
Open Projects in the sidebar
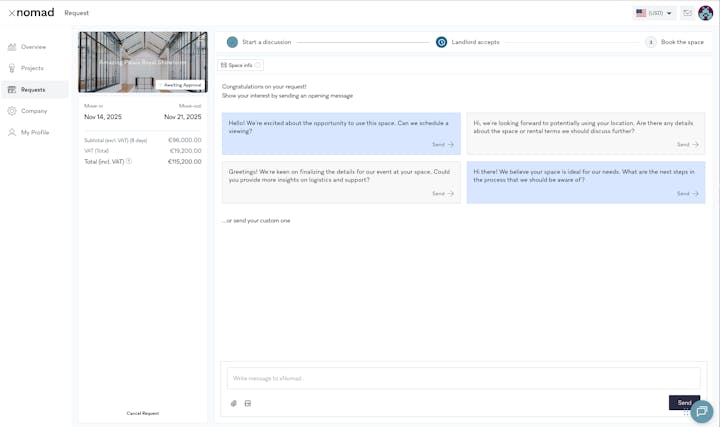[x=32, y=68]
